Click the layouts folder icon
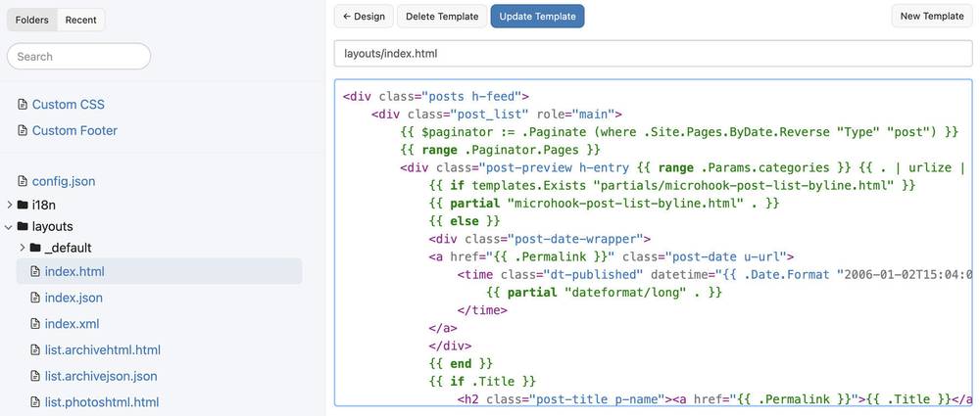980x416 pixels. tap(23, 226)
